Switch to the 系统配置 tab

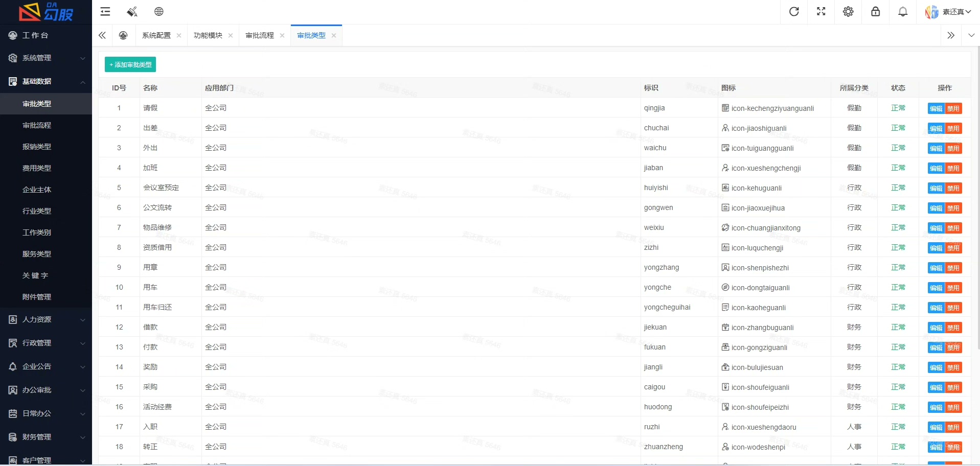tap(156, 35)
